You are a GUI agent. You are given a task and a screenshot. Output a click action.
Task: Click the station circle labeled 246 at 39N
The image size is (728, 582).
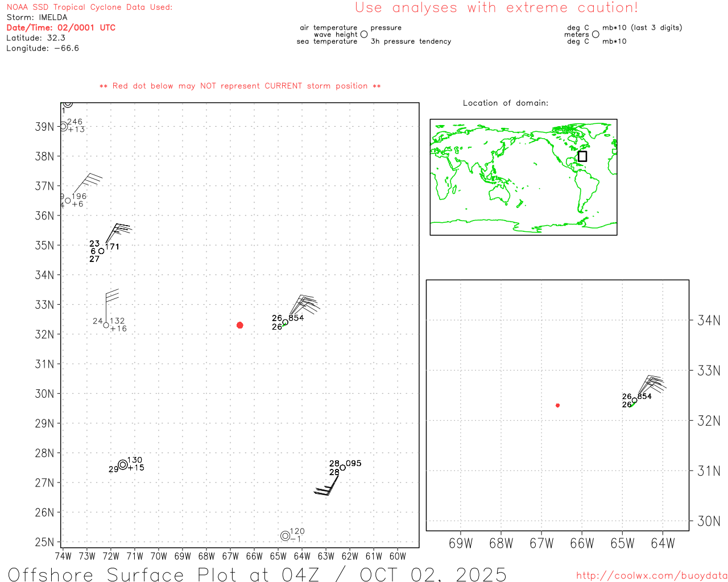(64, 126)
